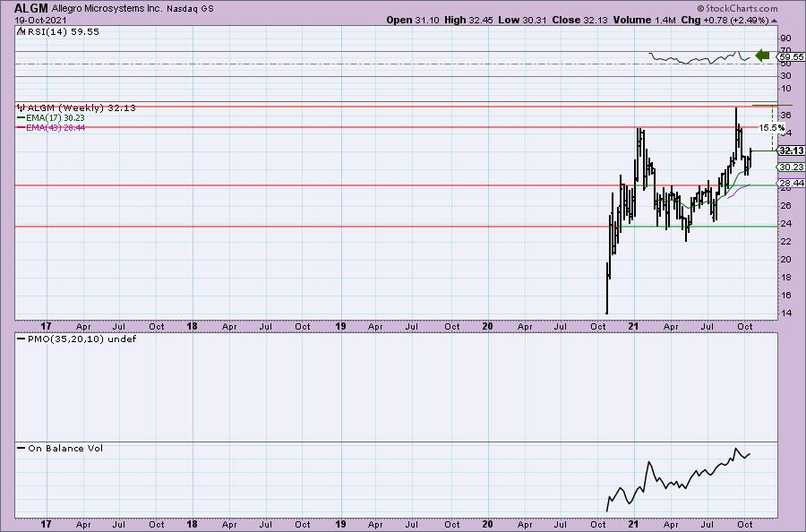Click year label 21 on bottom axis

point(634,524)
